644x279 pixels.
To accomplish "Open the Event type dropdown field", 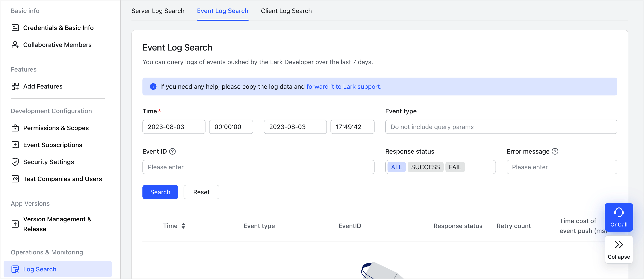I will (501, 127).
